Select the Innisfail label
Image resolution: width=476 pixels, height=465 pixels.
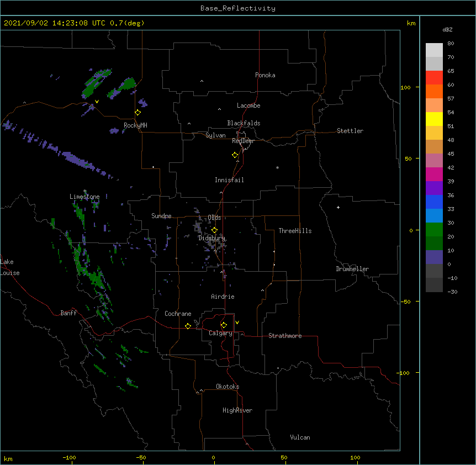(229, 180)
